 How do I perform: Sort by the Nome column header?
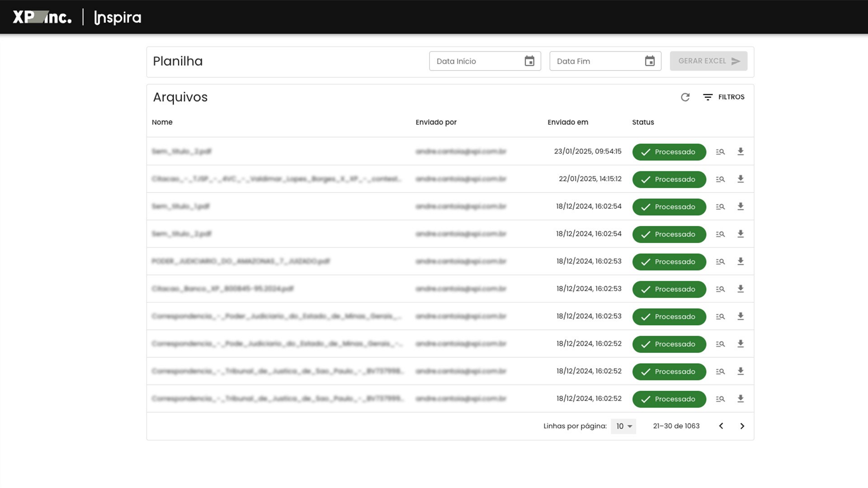point(162,122)
